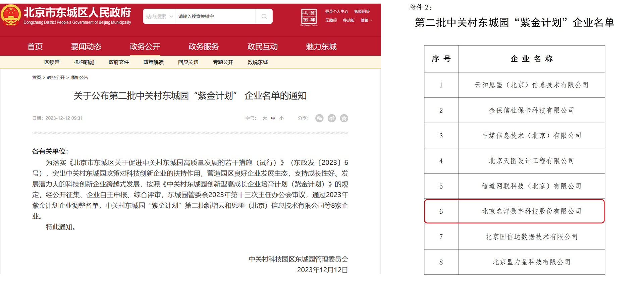The width and height of the screenshot is (644, 282).
Task: Select row 北京名洋数字科技股份有限公司
Action: (515, 211)
